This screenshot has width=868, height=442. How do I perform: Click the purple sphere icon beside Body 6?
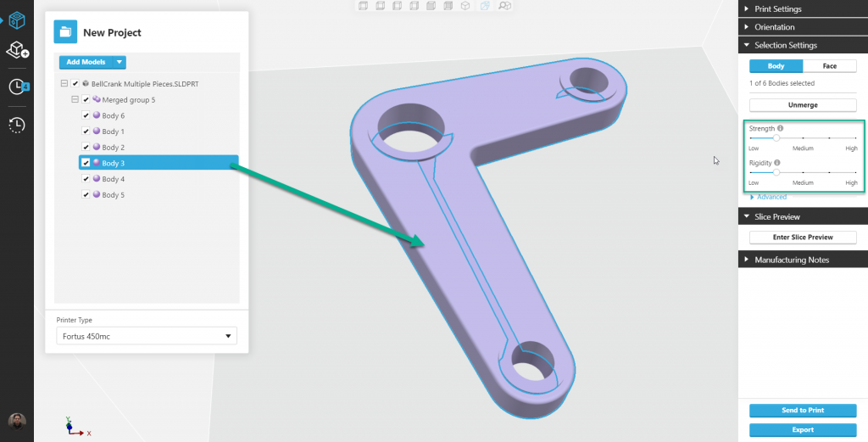click(x=97, y=115)
